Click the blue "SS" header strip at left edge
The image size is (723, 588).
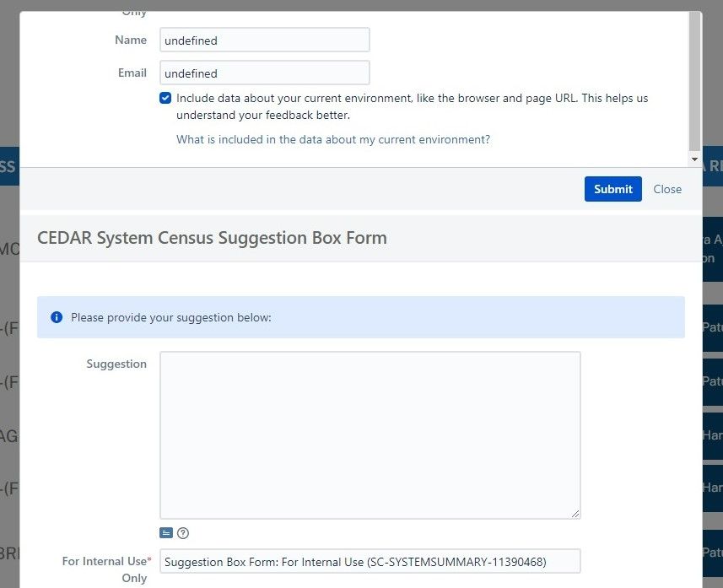point(7,166)
